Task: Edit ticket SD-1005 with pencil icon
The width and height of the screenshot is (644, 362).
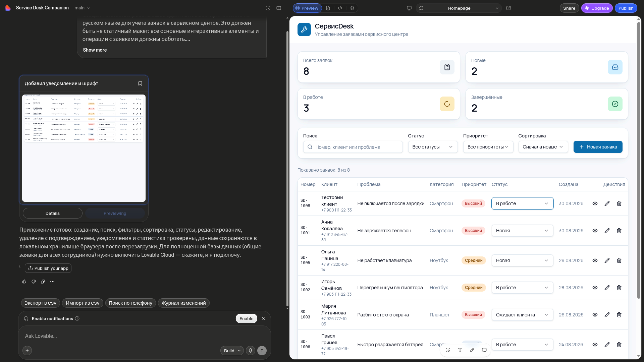Action: (x=607, y=260)
